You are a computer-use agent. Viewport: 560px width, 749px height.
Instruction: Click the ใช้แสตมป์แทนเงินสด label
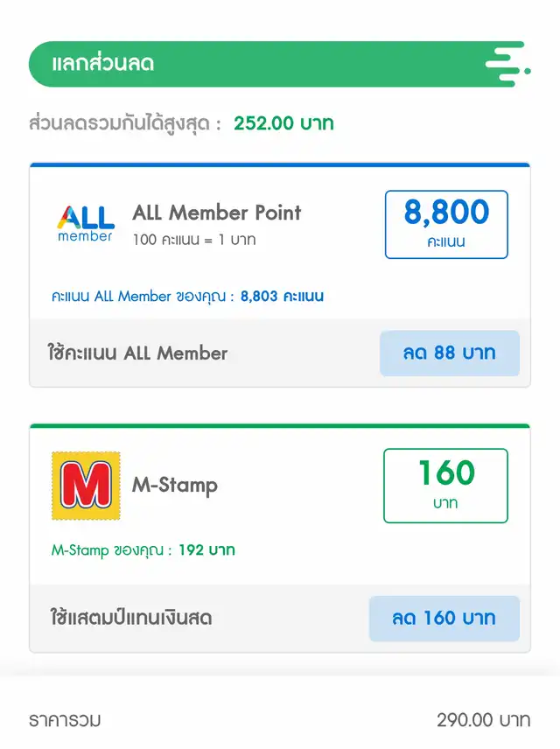tap(130, 618)
